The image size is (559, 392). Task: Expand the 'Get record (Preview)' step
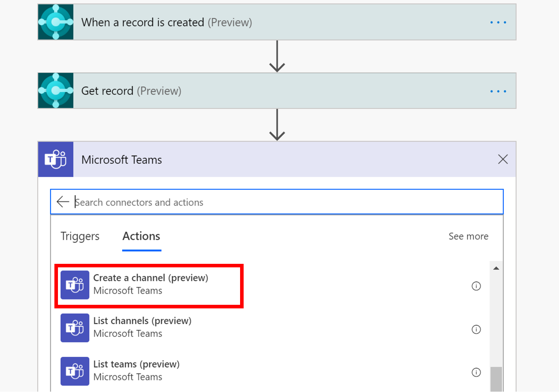point(277,91)
